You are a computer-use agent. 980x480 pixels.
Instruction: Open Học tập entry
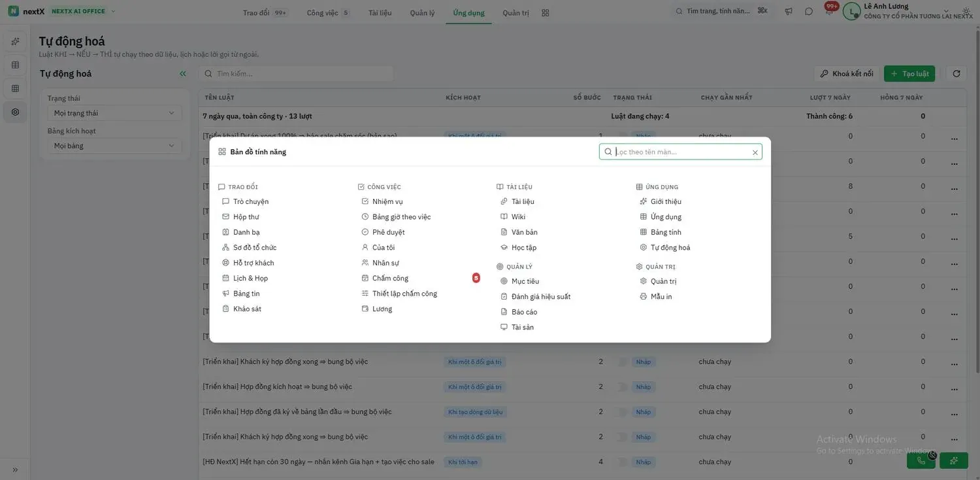[518, 248]
